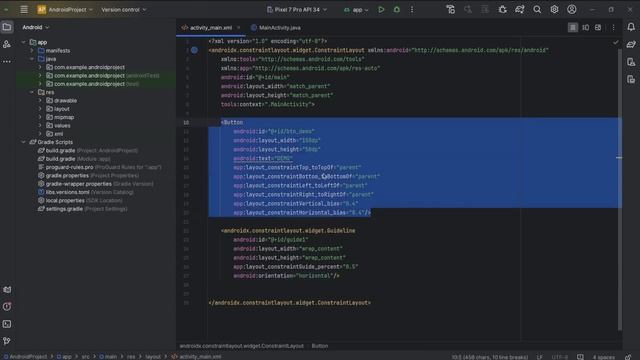Open the Project tool window folder icon

pos(7,27)
